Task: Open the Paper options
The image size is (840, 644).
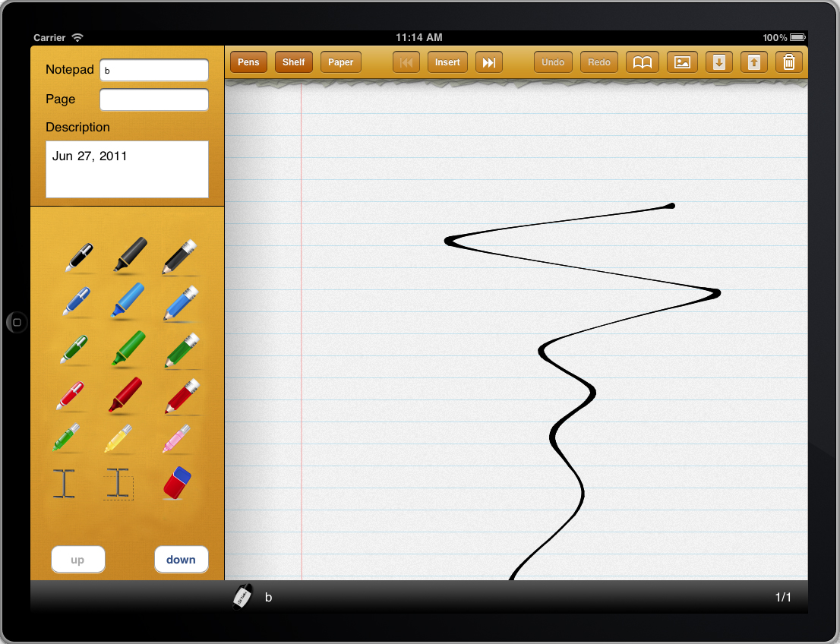Action: [340, 62]
